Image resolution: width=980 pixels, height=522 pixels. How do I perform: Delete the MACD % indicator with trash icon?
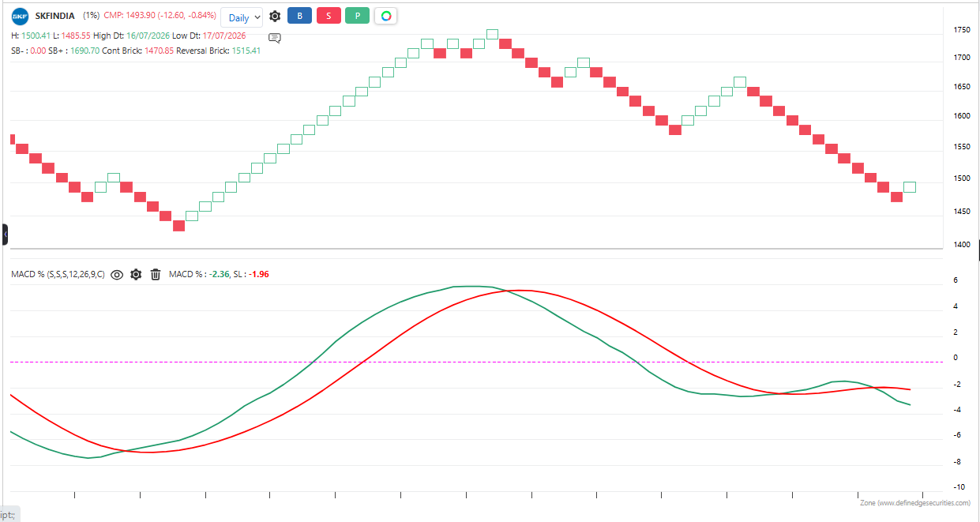pos(156,274)
